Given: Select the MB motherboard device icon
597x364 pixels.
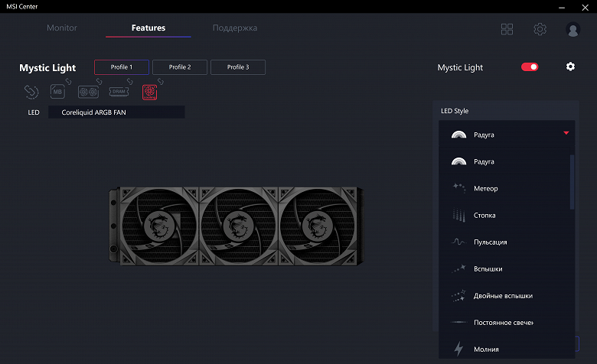Looking at the screenshot, I should pos(57,92).
